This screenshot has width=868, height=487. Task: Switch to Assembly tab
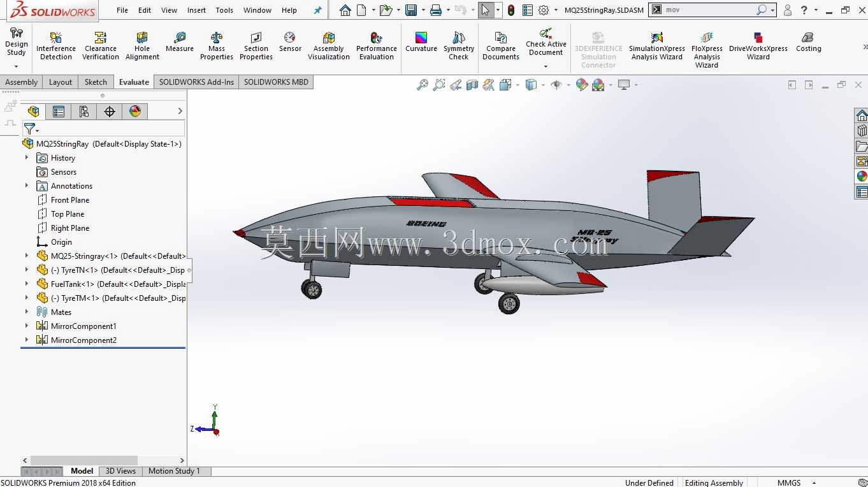22,82
